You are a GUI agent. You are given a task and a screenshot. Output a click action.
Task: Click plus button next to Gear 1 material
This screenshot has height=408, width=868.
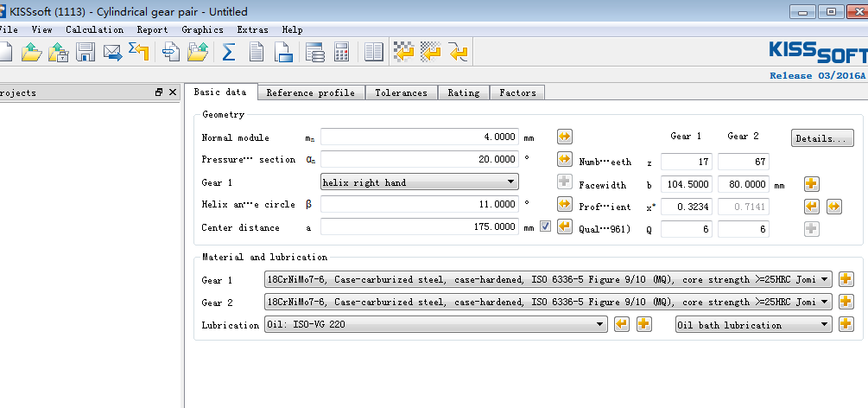(x=846, y=279)
